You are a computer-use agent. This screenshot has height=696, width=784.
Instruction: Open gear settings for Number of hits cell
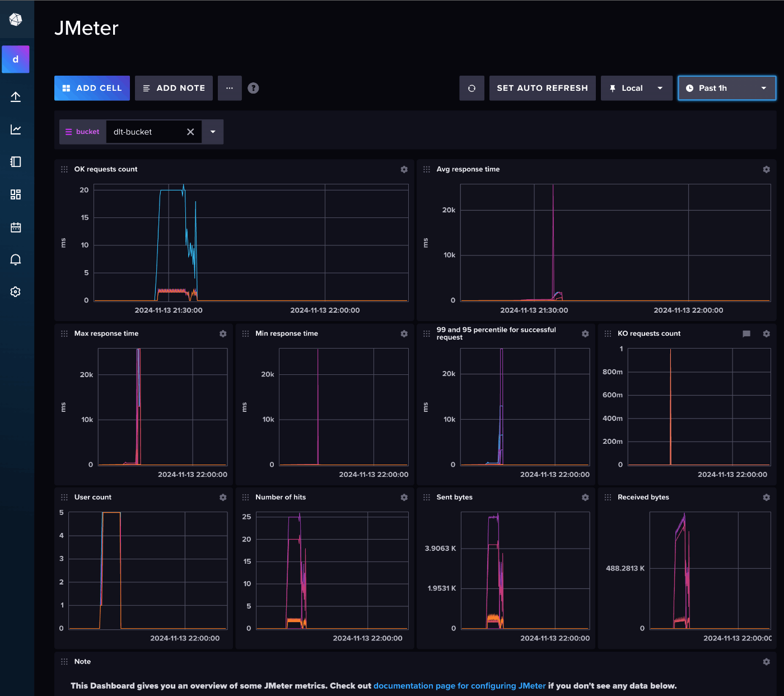click(404, 497)
